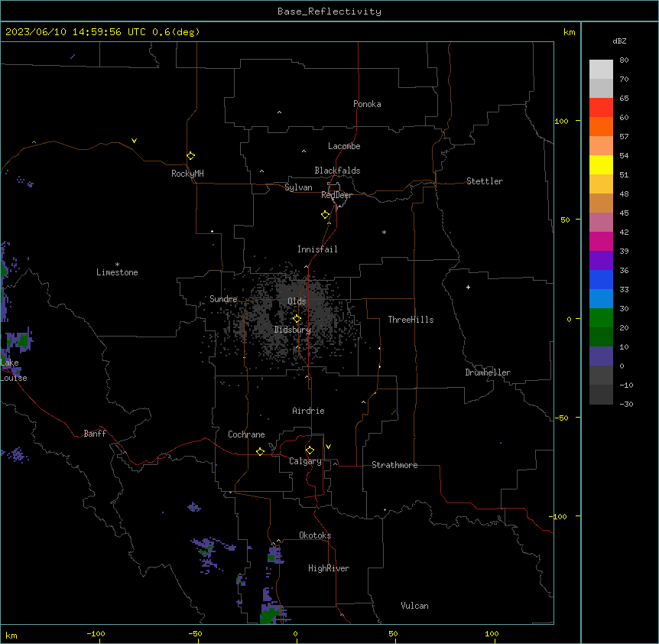Click the -50 tick on horizontal km axis
Image resolution: width=659 pixels, height=644 pixels.
pos(195,633)
